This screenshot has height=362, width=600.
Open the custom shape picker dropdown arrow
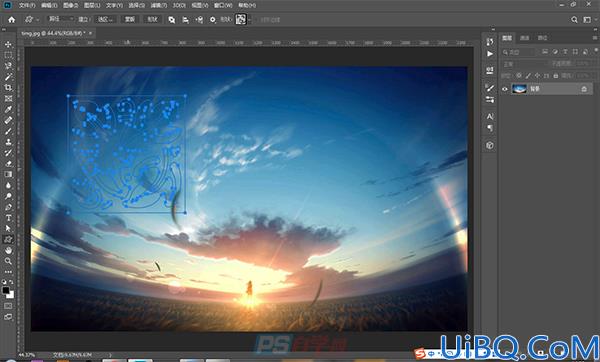250,19
